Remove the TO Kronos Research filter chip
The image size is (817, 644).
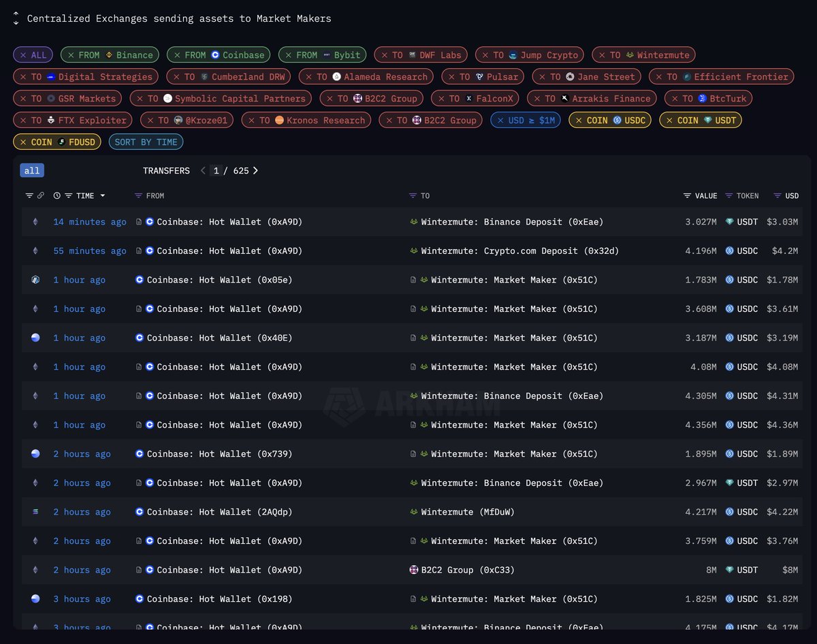tap(251, 120)
